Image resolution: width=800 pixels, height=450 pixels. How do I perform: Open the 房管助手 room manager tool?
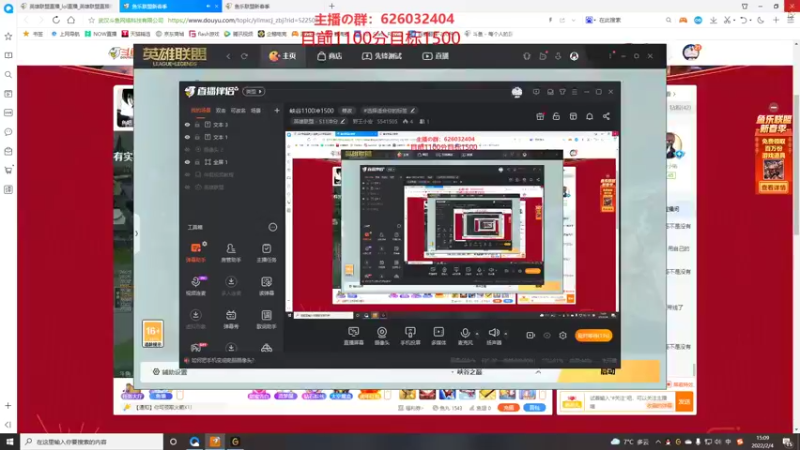[231, 252]
